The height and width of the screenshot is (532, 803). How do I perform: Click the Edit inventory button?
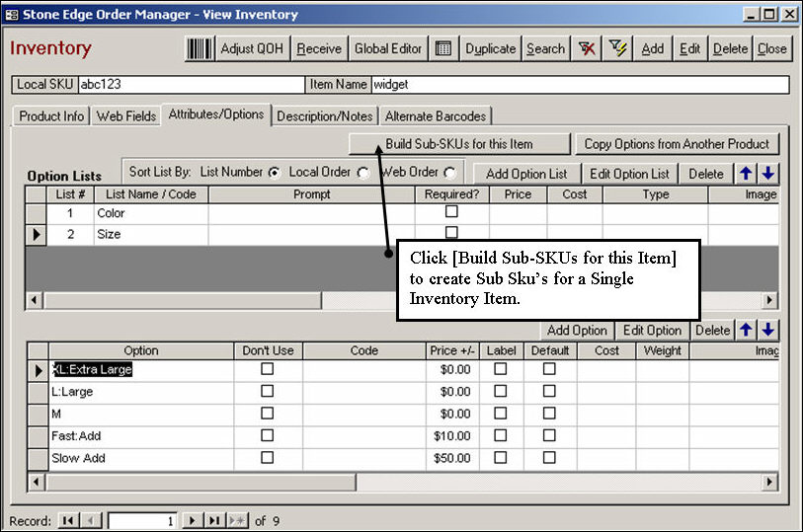tap(689, 49)
